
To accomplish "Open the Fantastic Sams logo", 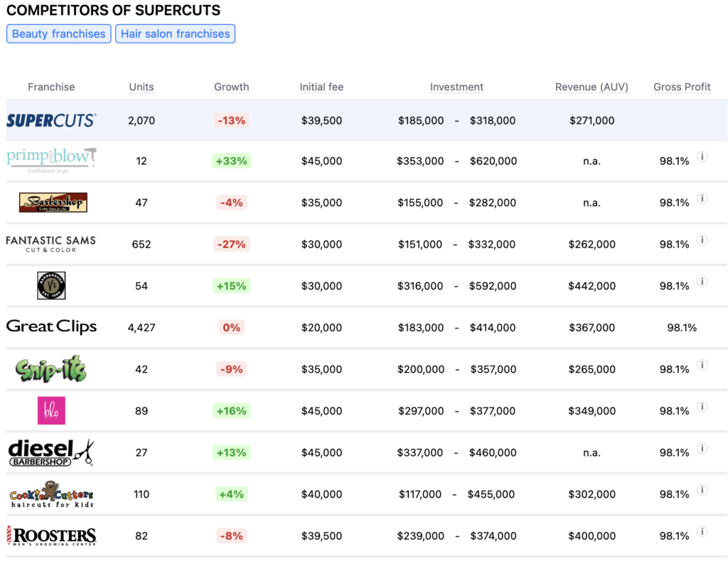I will (51, 244).
